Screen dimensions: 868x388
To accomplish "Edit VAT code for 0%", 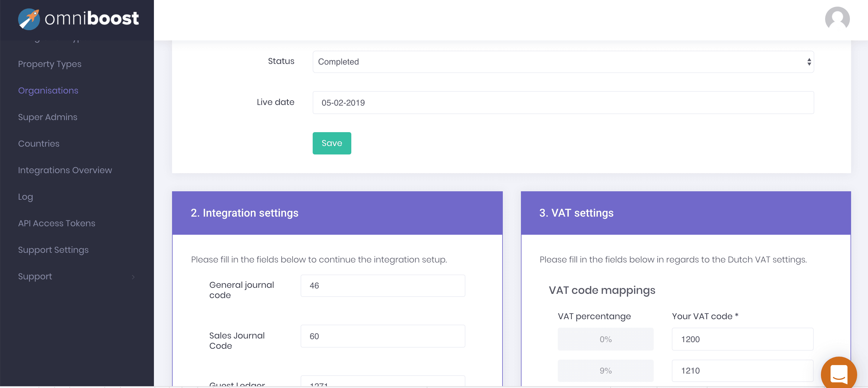I will click(742, 339).
